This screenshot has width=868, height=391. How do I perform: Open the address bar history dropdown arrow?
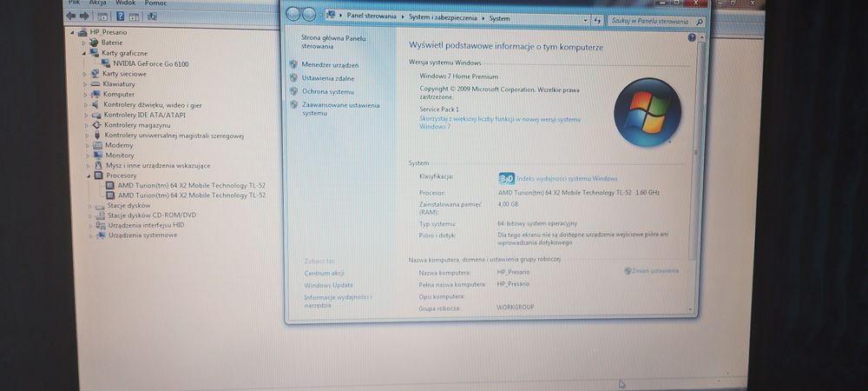tap(586, 20)
